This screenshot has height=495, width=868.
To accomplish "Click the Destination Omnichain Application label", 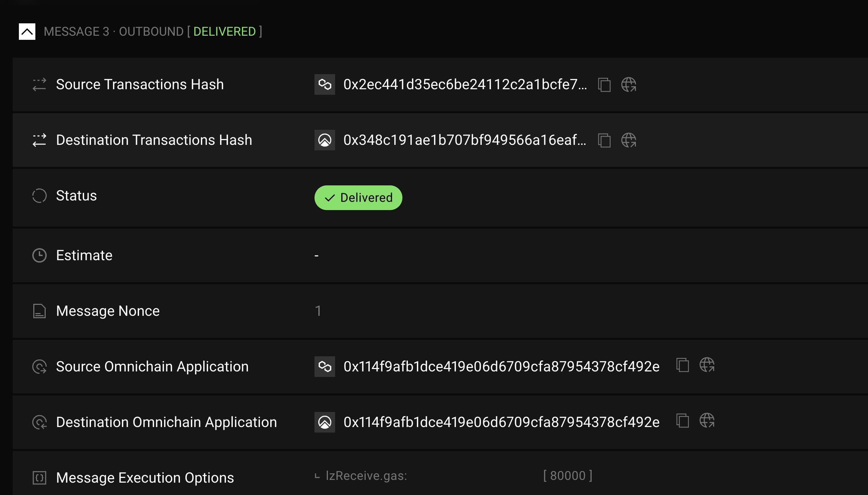I will pyautogui.click(x=167, y=422).
